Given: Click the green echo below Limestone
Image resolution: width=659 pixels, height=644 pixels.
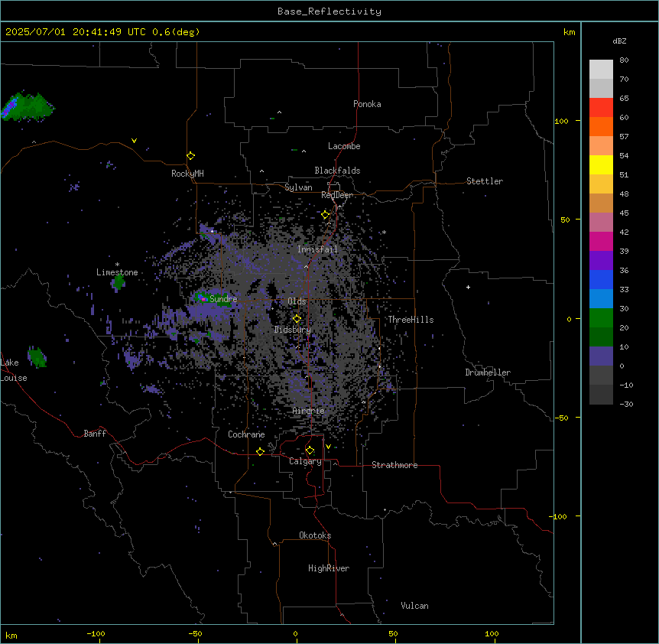Looking at the screenshot, I should 118,281.
